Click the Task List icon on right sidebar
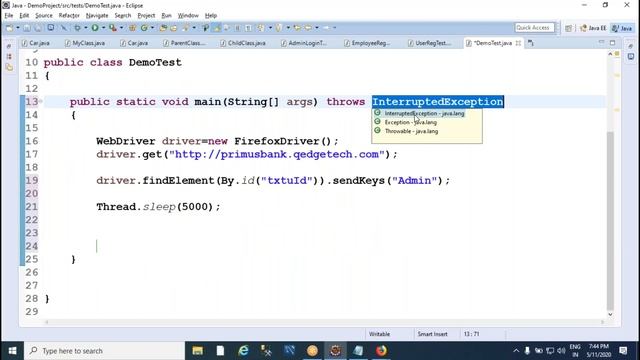This screenshot has height=360, width=640. [x=631, y=57]
